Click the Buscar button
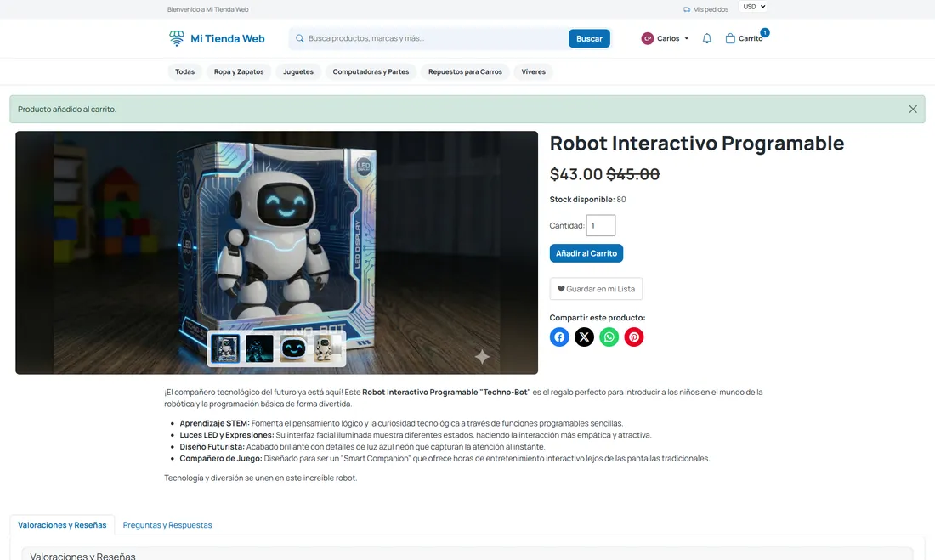Screen dimensions: 935x560 589,38
